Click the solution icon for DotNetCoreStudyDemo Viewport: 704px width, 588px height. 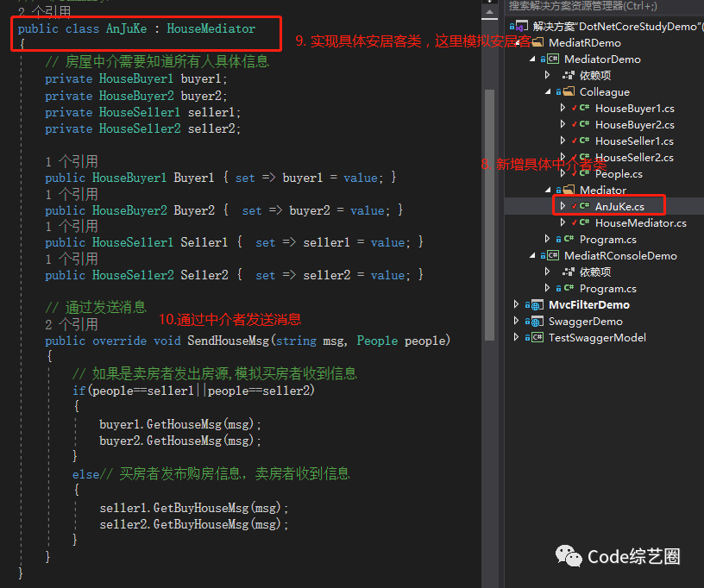point(522,26)
